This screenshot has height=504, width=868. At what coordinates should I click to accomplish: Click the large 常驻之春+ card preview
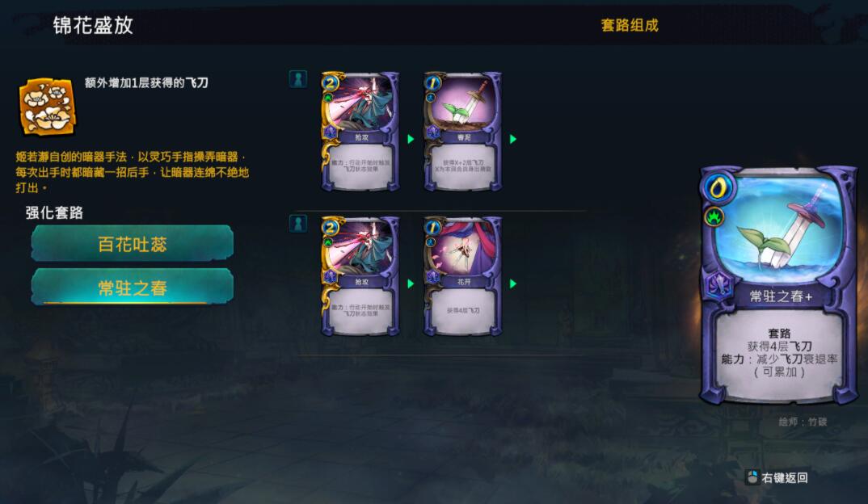tap(777, 285)
